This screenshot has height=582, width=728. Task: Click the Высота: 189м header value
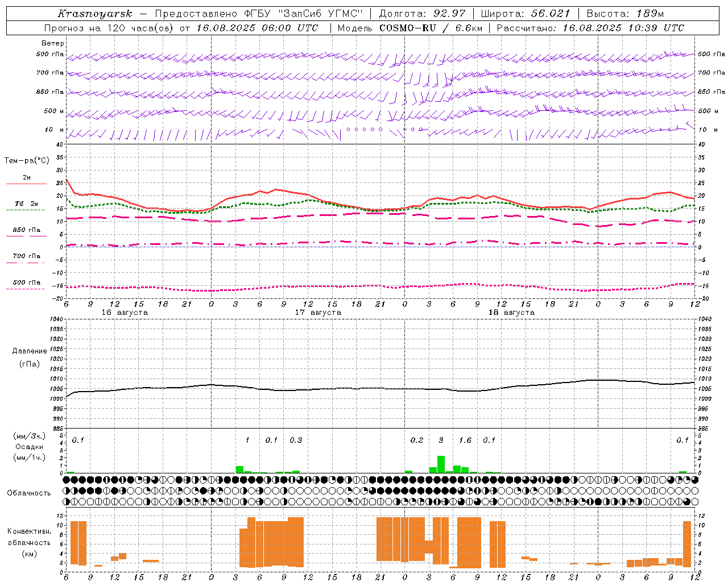pyautogui.click(x=625, y=14)
